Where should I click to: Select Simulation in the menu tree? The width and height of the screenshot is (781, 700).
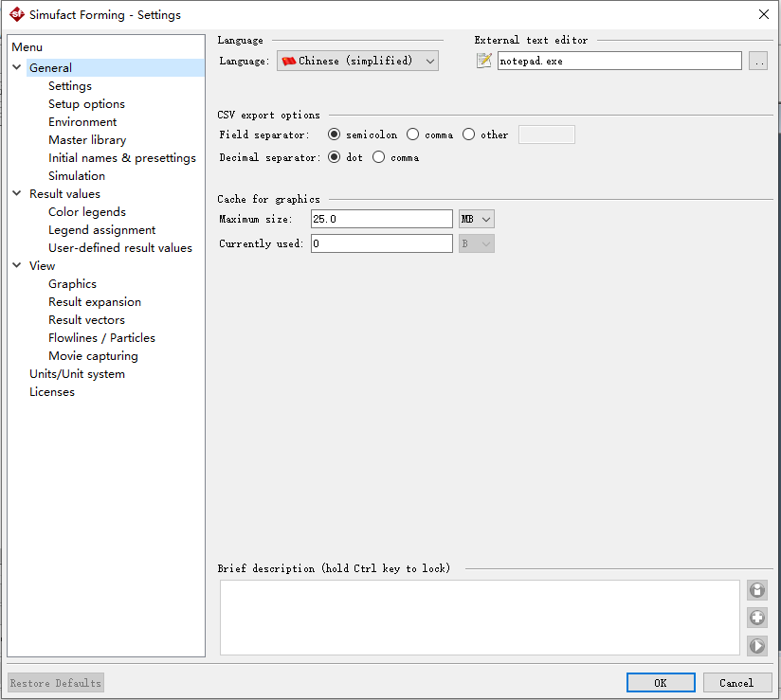pyautogui.click(x=77, y=176)
